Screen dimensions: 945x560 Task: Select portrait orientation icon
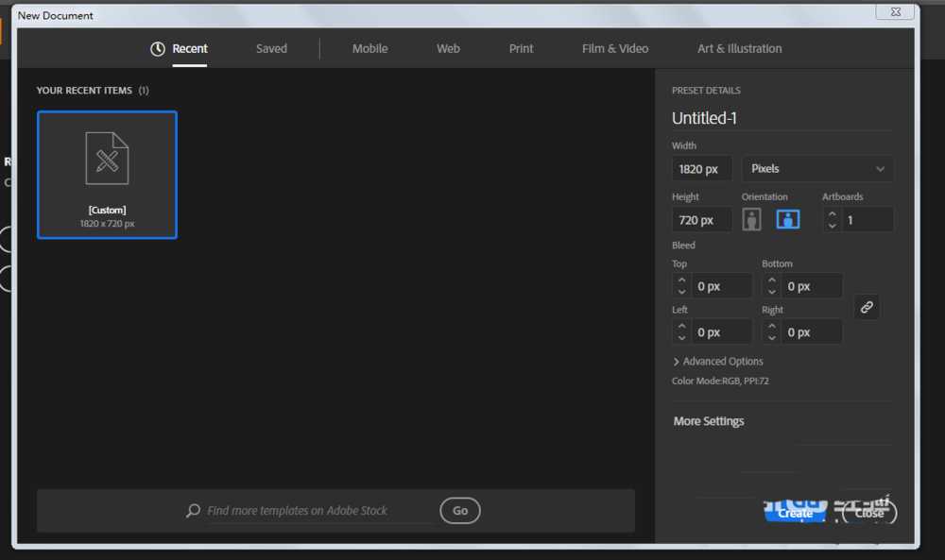[751, 219]
